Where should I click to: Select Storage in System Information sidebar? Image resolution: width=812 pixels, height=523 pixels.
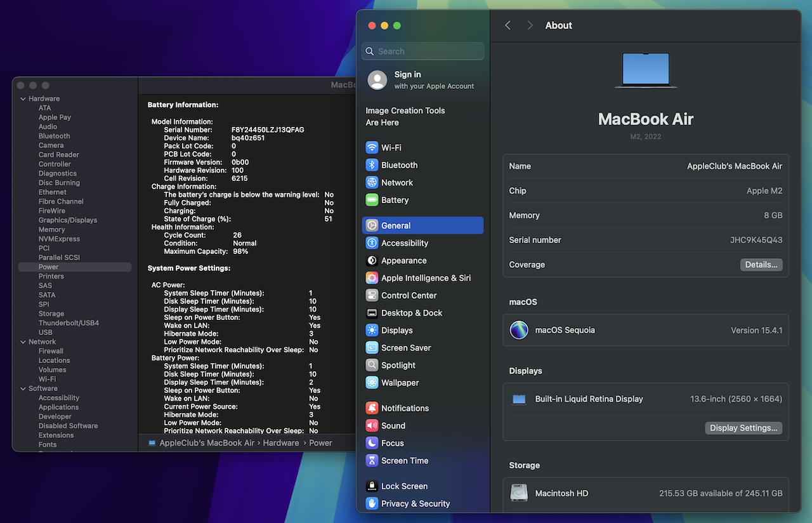tap(51, 314)
